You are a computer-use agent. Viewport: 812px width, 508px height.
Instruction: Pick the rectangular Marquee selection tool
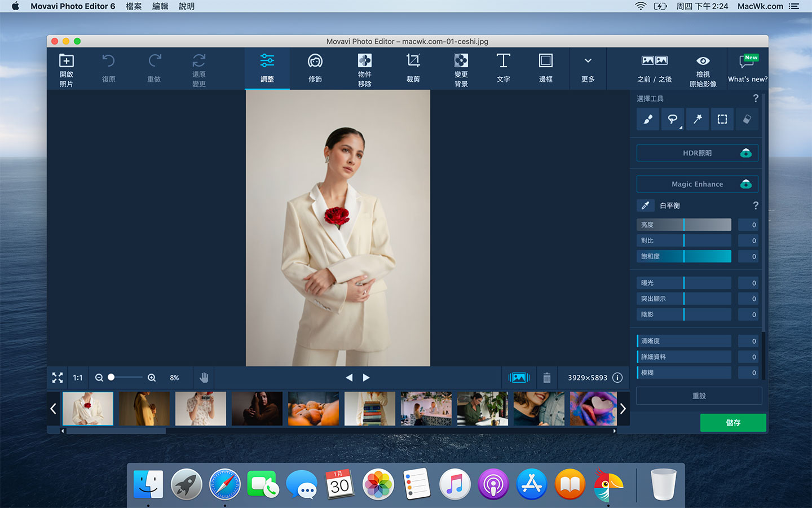tap(722, 119)
